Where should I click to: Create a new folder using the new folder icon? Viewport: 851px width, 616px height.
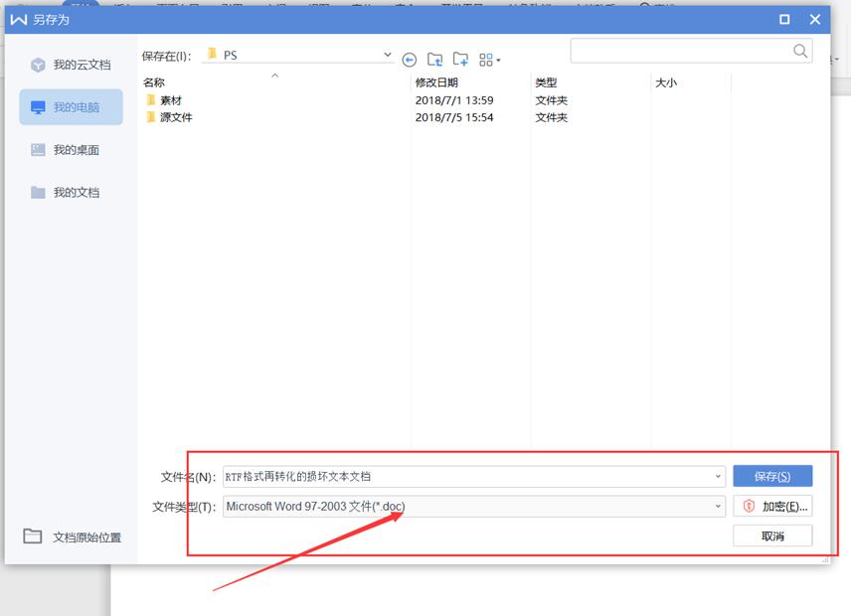pos(460,60)
